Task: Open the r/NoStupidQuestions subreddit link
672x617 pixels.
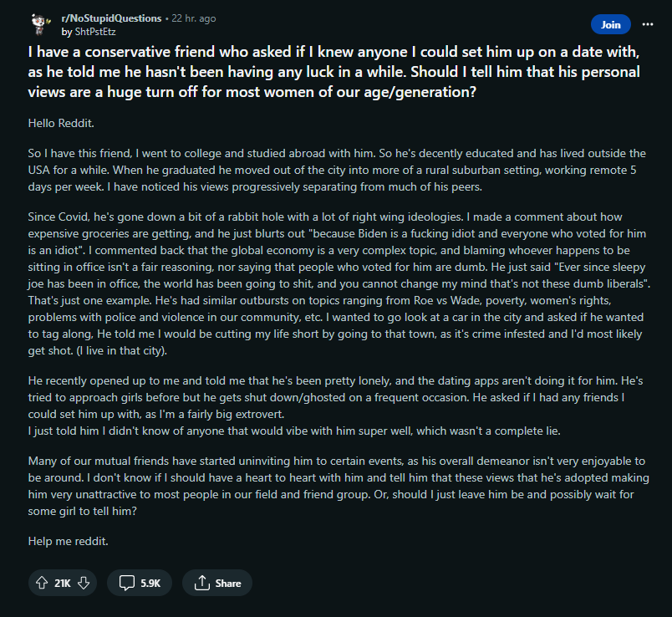Action: pyautogui.click(x=111, y=18)
